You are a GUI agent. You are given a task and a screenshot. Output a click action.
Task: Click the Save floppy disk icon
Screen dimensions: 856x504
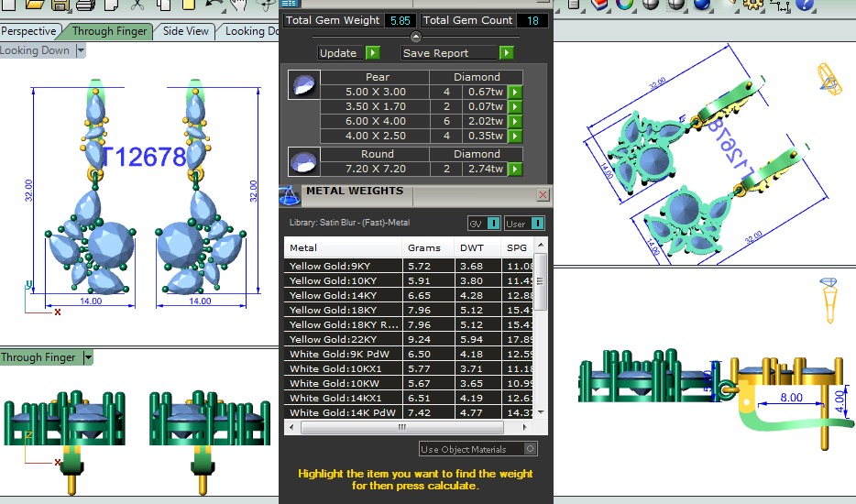(x=60, y=5)
